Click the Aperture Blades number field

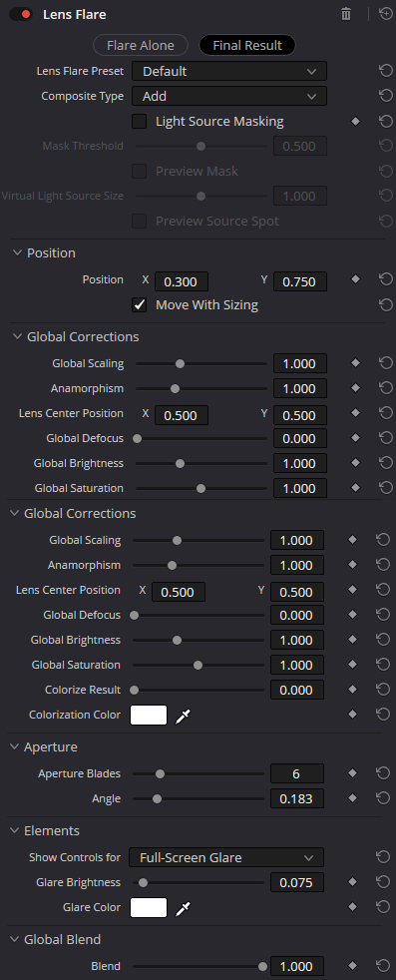tap(296, 773)
